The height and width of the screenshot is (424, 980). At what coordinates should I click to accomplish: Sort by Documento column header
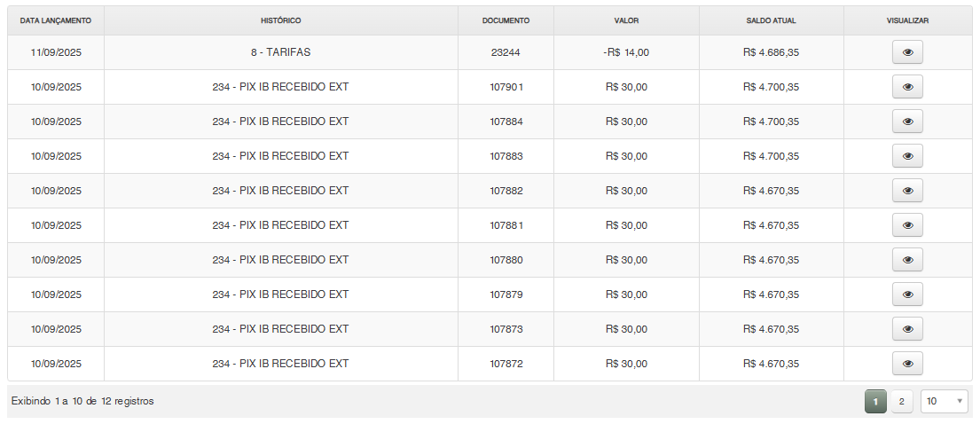[506, 20]
